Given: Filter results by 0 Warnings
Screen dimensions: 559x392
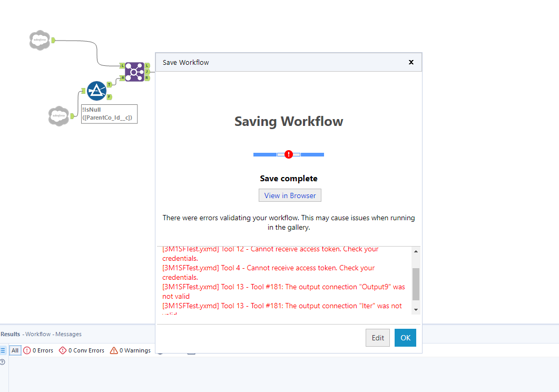Looking at the screenshot, I should click(x=130, y=350).
